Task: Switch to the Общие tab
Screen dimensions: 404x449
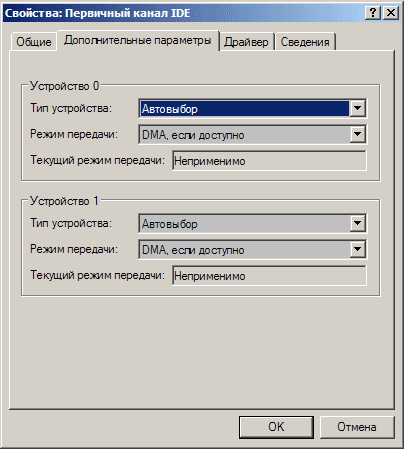Action: tap(34, 42)
